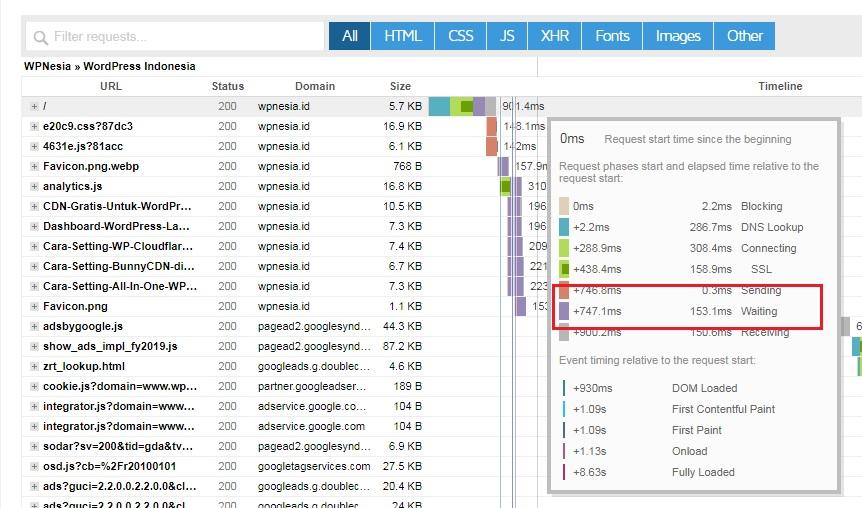Click the 5.7 KB size cell

405,106
